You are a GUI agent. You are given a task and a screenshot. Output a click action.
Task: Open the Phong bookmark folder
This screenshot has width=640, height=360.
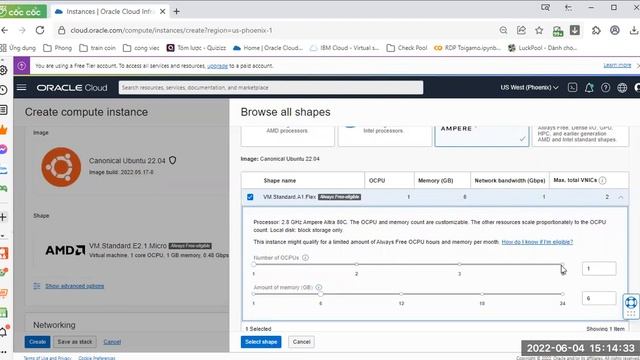pyautogui.click(x=58, y=48)
